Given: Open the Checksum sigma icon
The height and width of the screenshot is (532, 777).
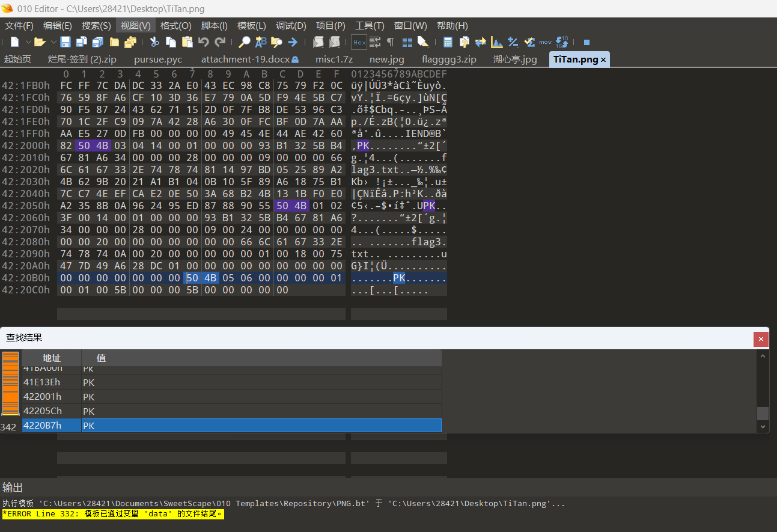Looking at the screenshot, I should tap(529, 42).
